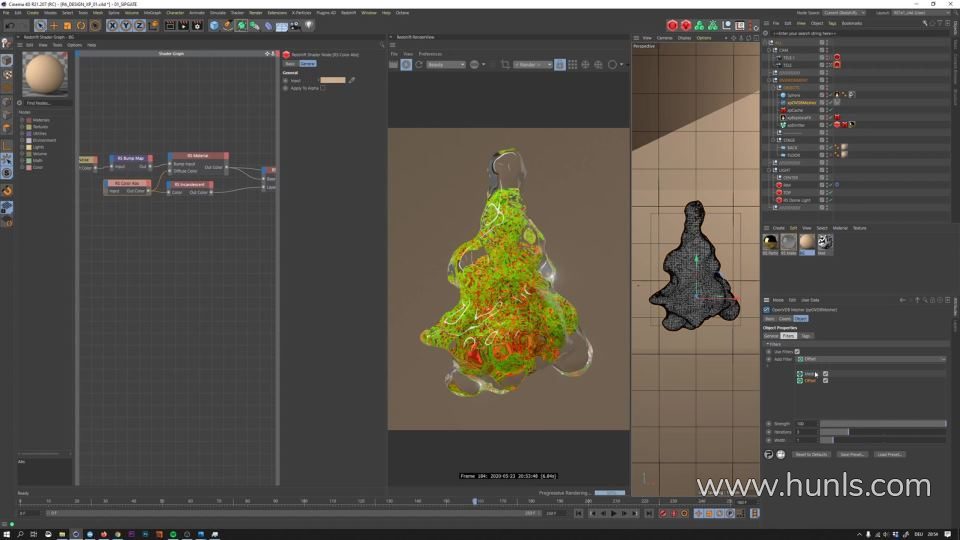
Task: Select the Sphere object in Object Manager
Action: (793, 96)
